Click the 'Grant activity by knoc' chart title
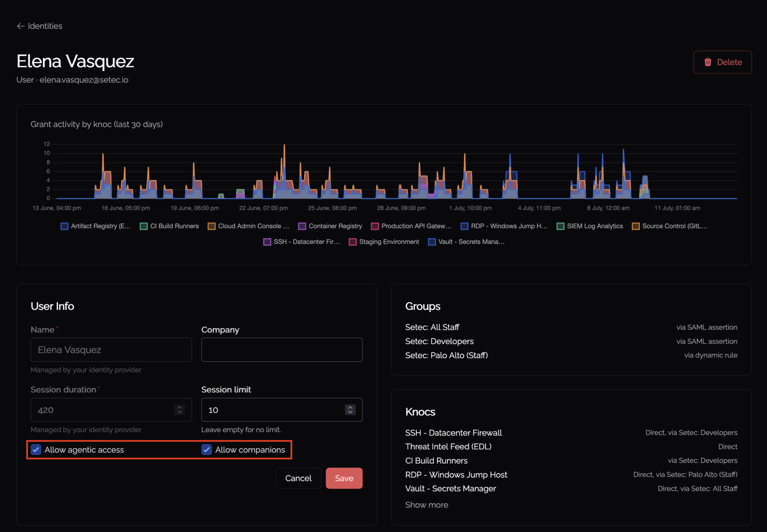 tap(97, 125)
